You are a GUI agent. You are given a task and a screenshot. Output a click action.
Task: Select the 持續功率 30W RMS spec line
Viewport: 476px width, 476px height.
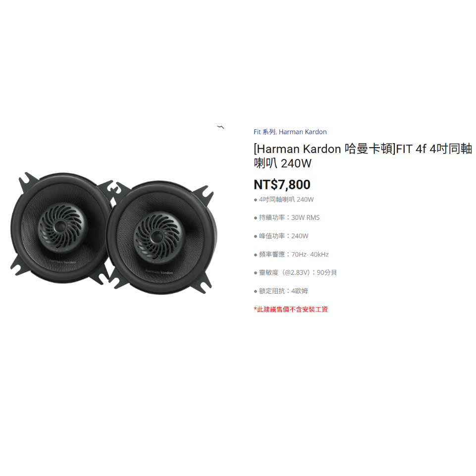pyautogui.click(x=287, y=217)
